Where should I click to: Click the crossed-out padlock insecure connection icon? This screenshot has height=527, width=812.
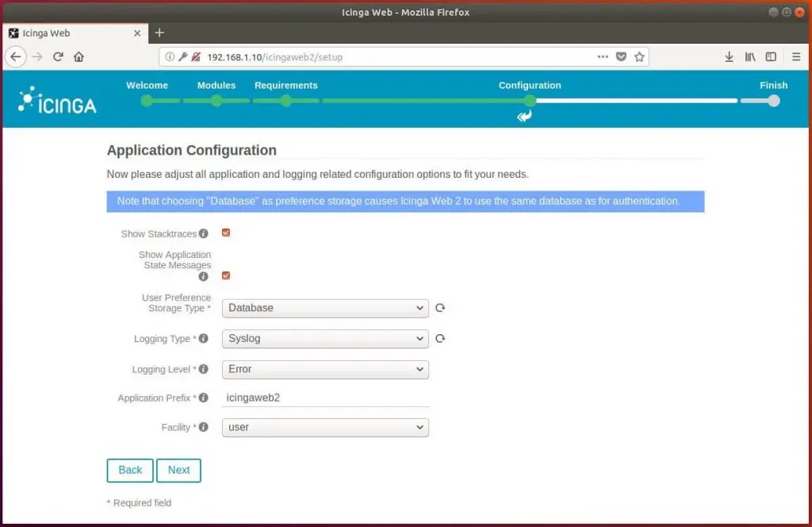(x=196, y=57)
